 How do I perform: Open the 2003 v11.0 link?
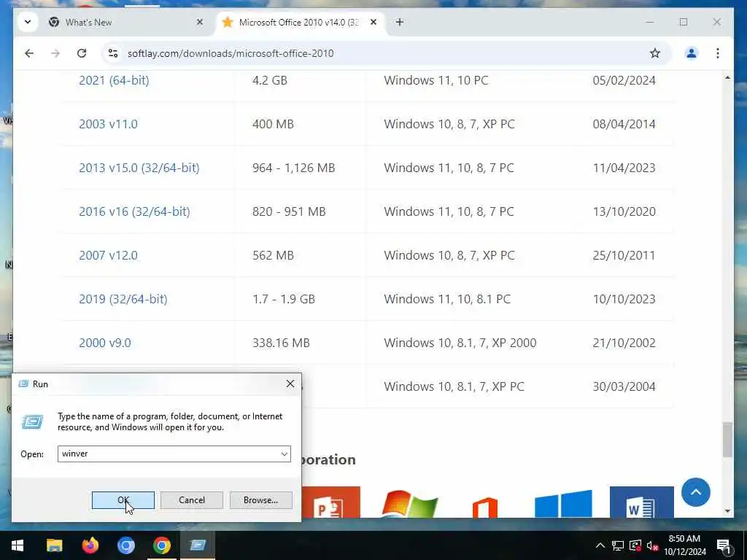coord(108,124)
